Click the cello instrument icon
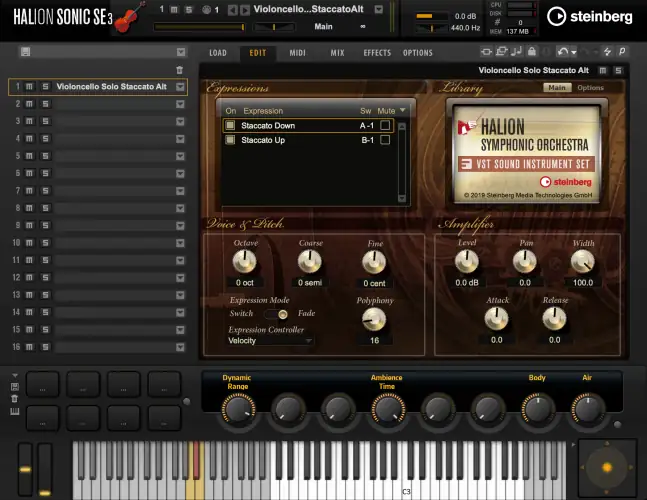 [x=127, y=17]
